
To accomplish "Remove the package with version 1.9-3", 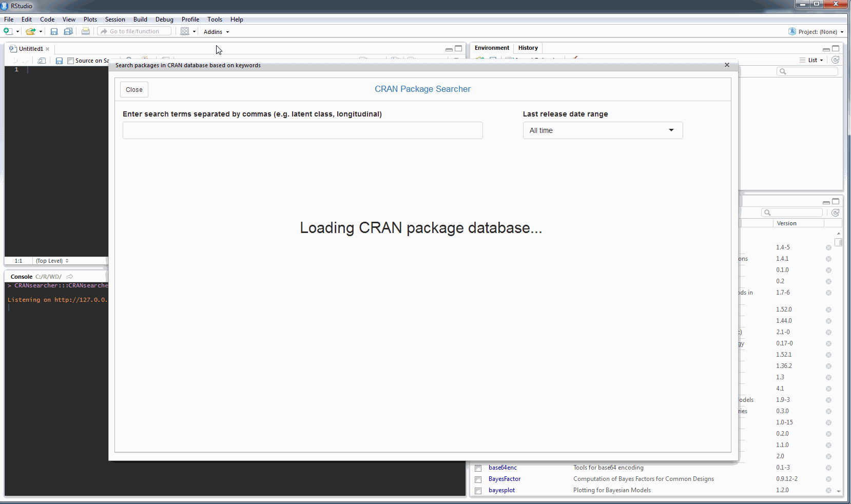I will pyautogui.click(x=828, y=400).
